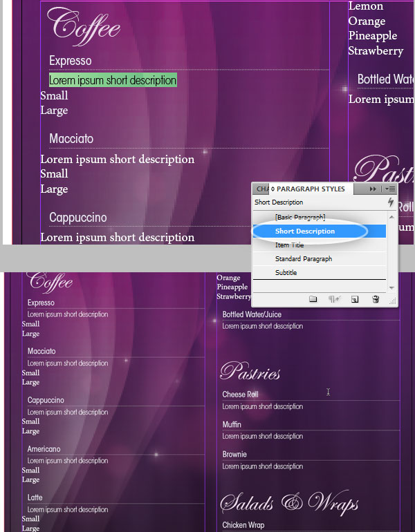Click Expresso in the top menu layout

coord(71,61)
